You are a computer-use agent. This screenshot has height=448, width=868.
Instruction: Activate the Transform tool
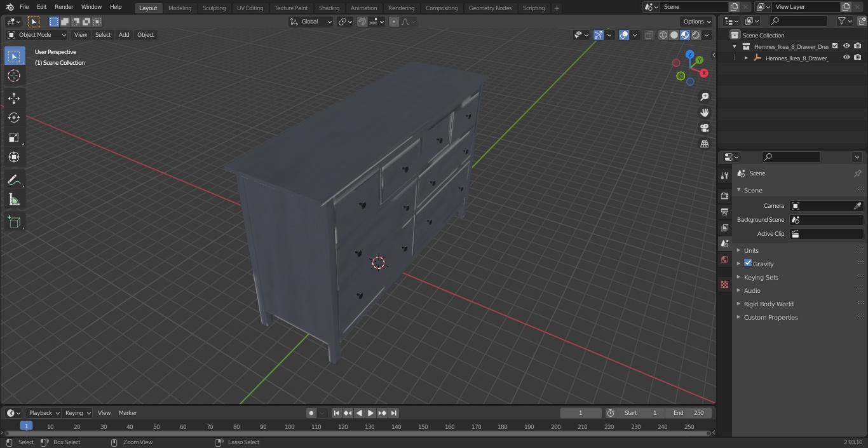pyautogui.click(x=14, y=157)
